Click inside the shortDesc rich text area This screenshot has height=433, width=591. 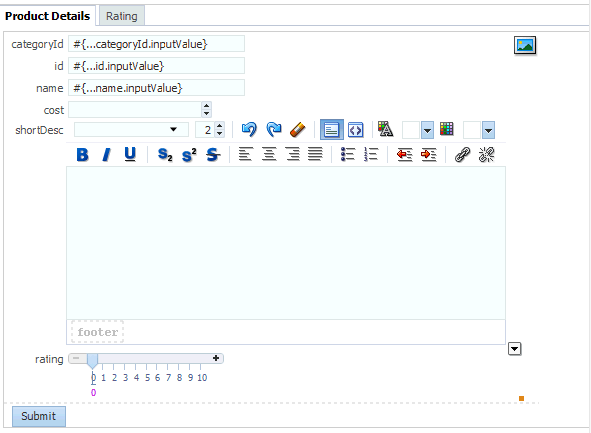286,243
